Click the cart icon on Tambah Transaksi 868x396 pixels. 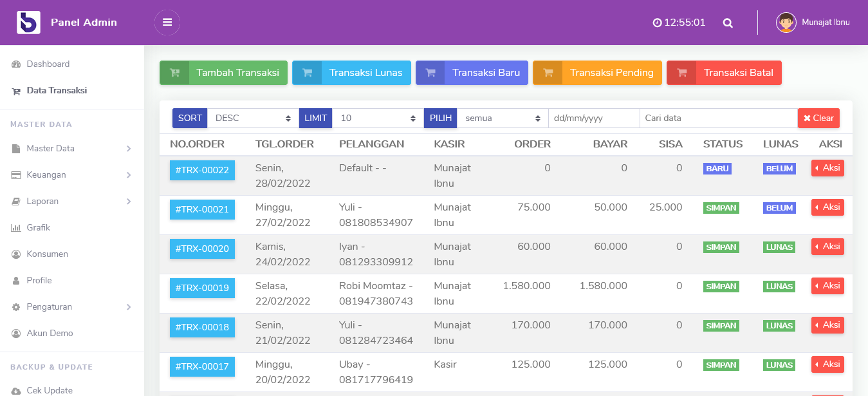[174, 73]
